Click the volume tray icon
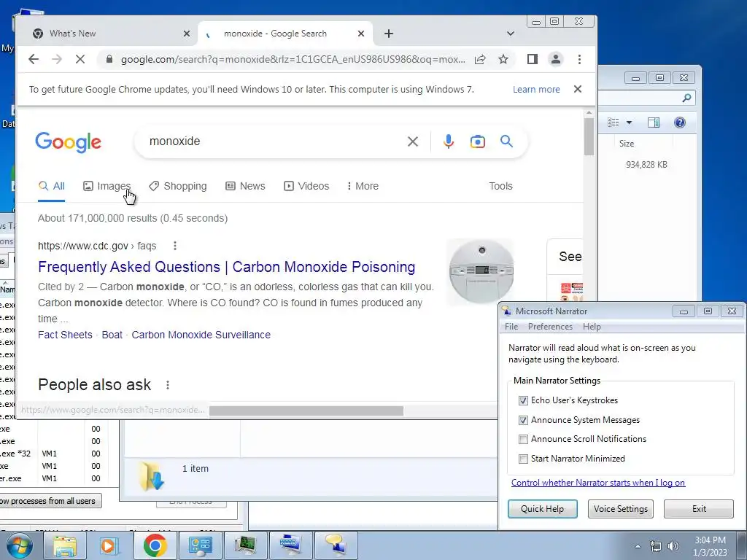The width and height of the screenshot is (747, 560). (x=673, y=546)
